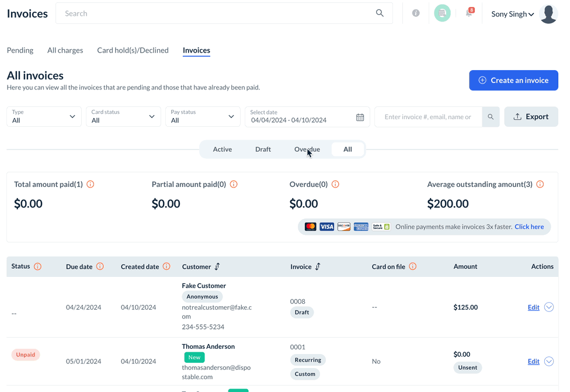Switch to Card hold(s)/Declined tab
Screen dimensions: 570x392
pos(133,50)
